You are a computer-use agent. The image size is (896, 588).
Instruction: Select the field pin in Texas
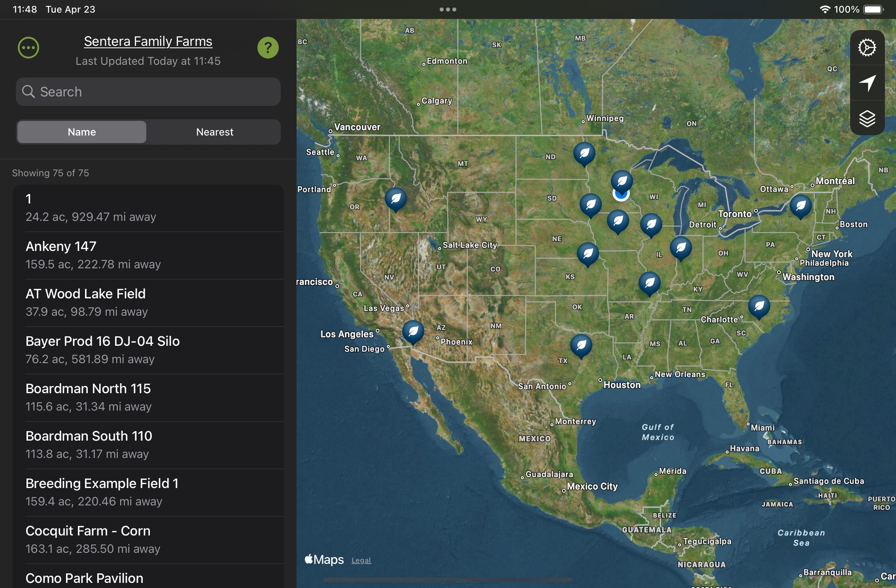pyautogui.click(x=581, y=345)
